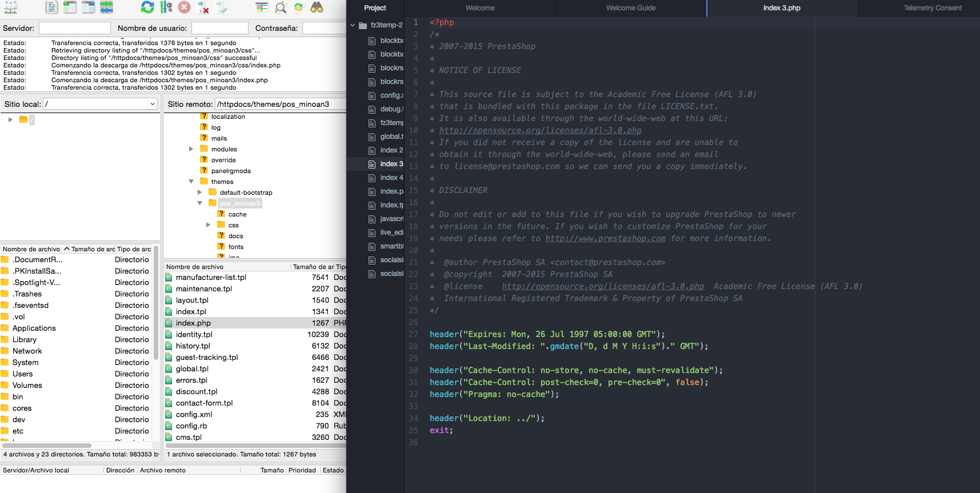Image resolution: width=980 pixels, height=493 pixels.
Task: Collapse the themes folder in the remote tree
Action: pyautogui.click(x=191, y=182)
